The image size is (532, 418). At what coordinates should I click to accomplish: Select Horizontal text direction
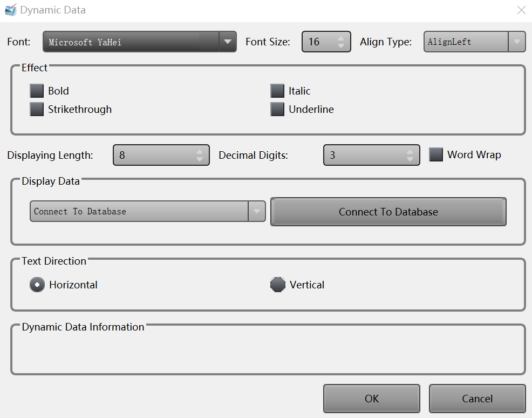tap(37, 285)
